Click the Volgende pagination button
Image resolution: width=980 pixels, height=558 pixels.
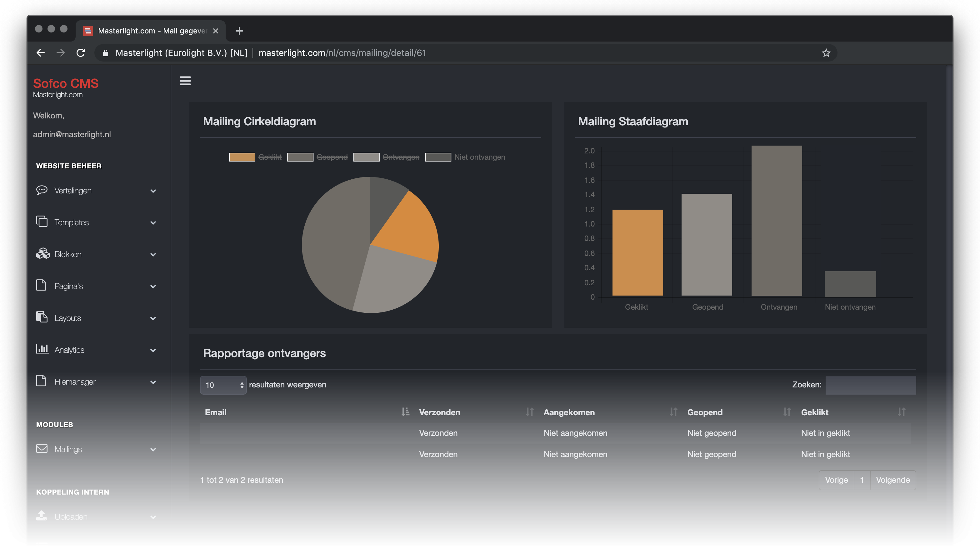tap(892, 480)
